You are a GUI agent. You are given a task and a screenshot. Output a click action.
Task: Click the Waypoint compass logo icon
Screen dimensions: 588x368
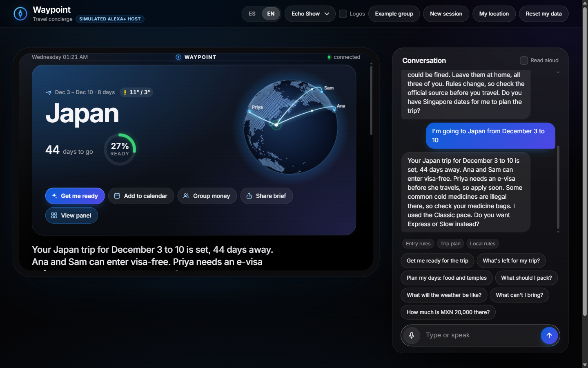(20, 13)
